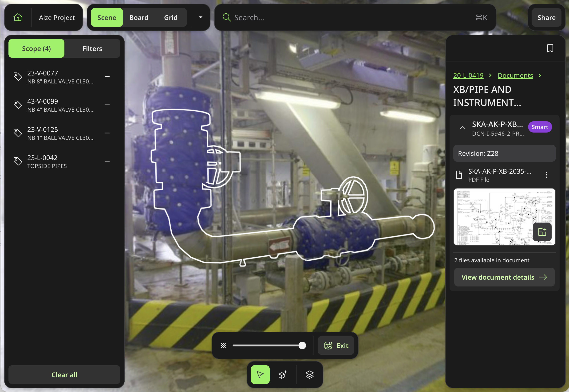
Task: Click the tag icon for 43-V-0099
Action: (x=18, y=105)
